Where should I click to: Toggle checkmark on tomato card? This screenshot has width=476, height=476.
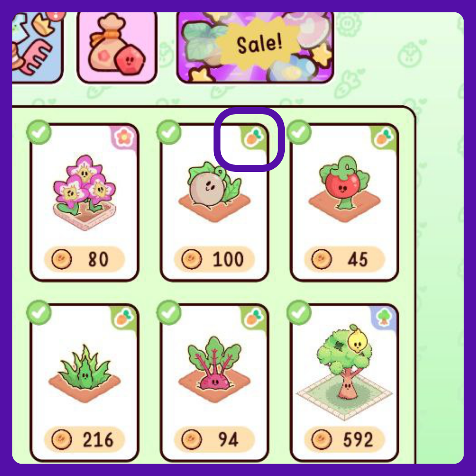[299, 132]
